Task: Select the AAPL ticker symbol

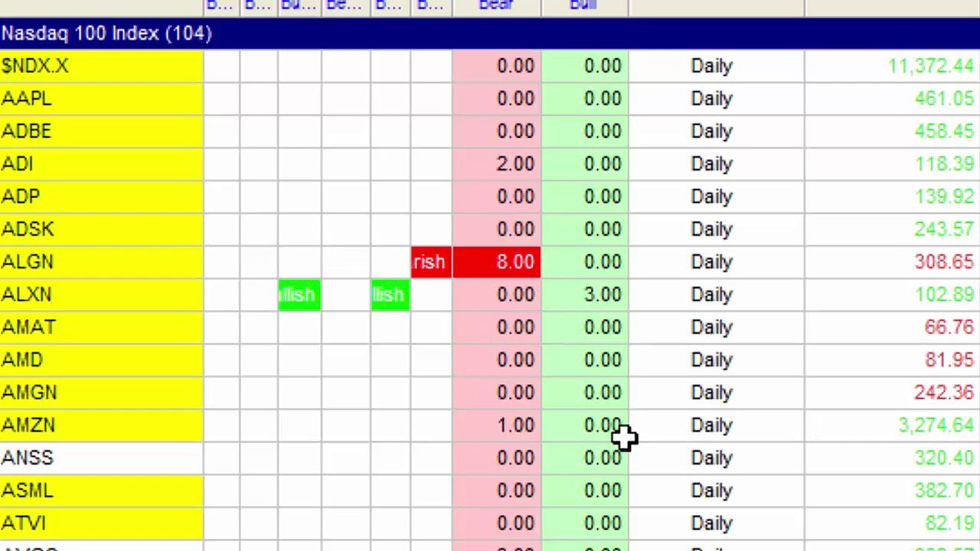Action: [x=27, y=99]
